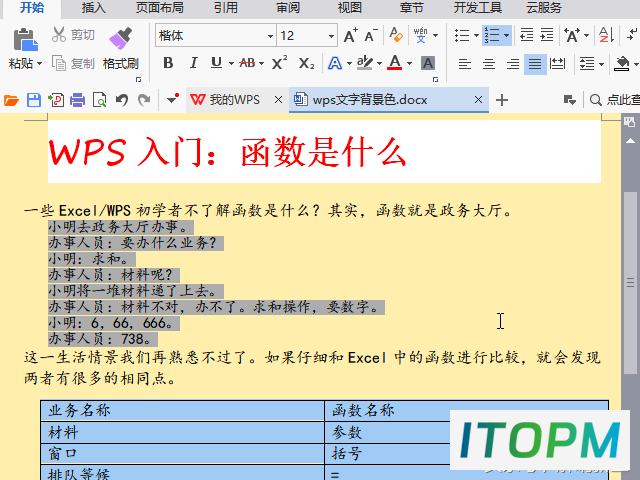The image size is (640, 480).
Task: Expand the 粘贴 paste options arrow
Action: coord(40,64)
